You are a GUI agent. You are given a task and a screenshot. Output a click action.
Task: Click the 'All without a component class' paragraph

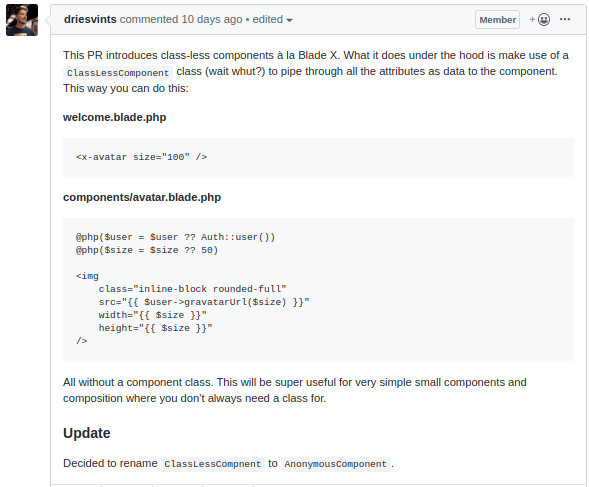pyautogui.click(x=295, y=390)
